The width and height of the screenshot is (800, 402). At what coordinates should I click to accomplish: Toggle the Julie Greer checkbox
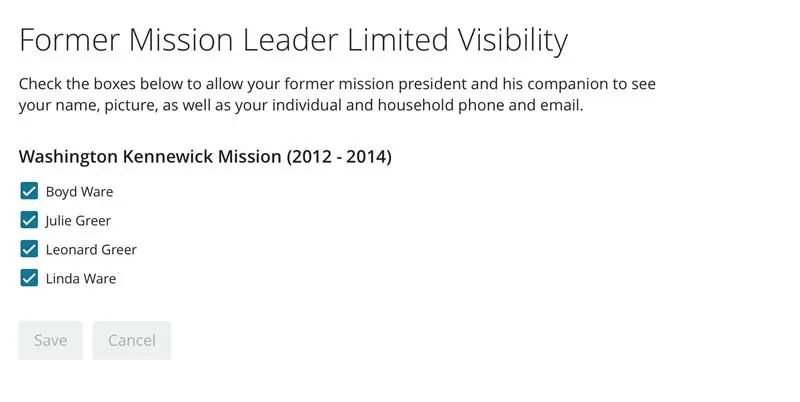coord(29,220)
